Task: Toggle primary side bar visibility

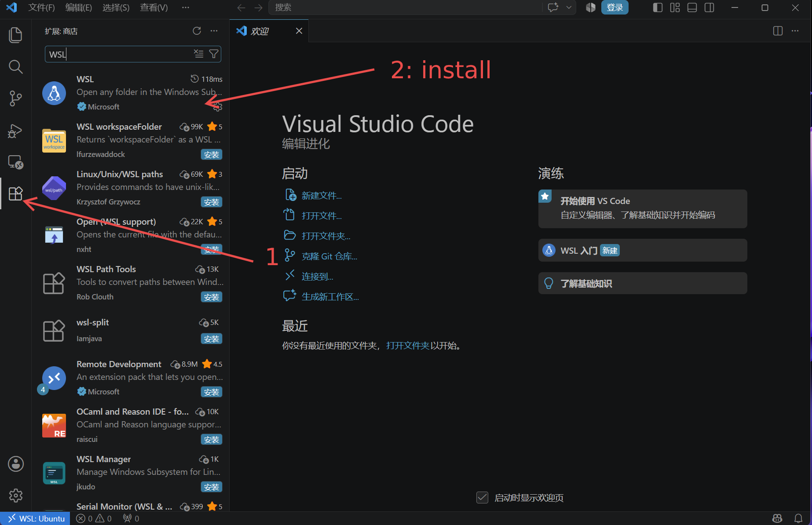Action: tap(658, 7)
